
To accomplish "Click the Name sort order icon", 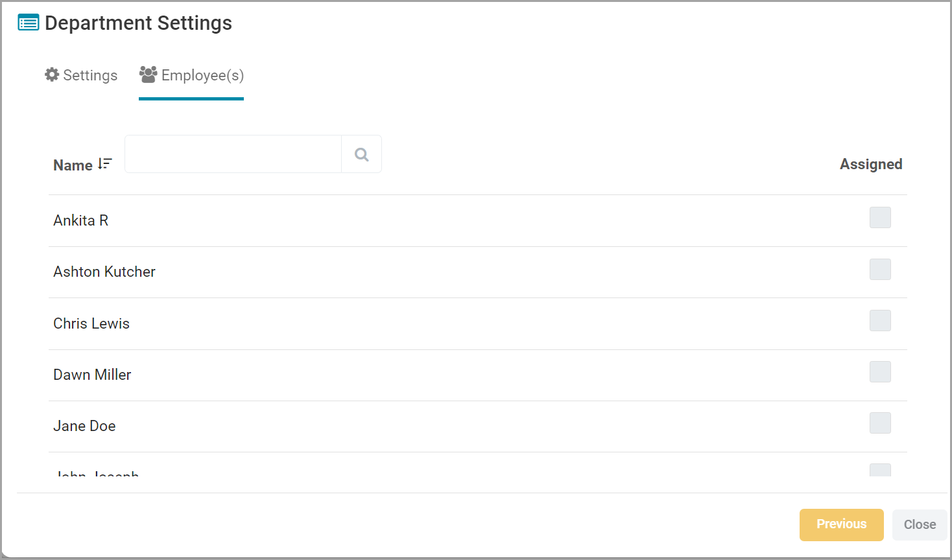I will coord(105,164).
